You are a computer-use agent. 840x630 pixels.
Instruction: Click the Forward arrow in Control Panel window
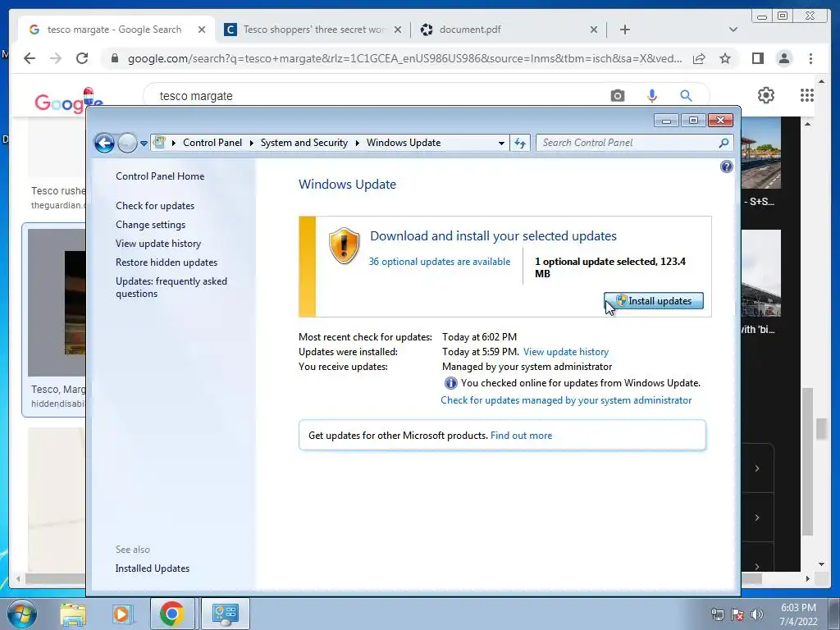coord(127,143)
